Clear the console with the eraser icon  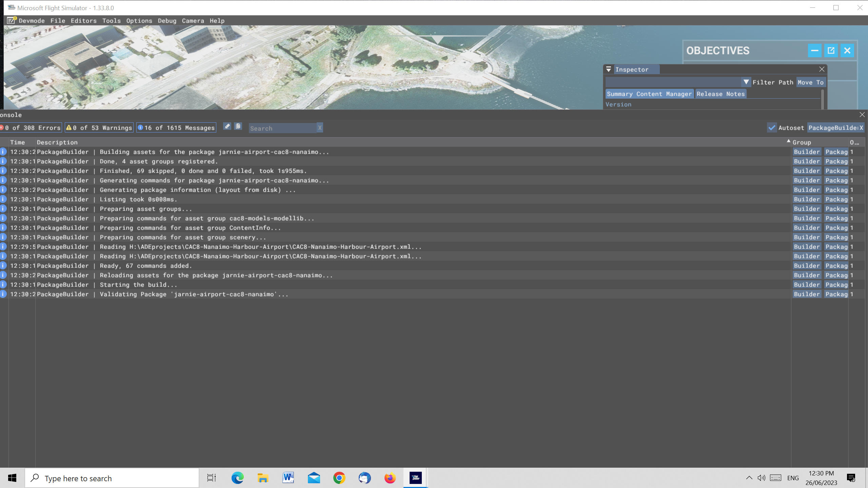tap(227, 126)
